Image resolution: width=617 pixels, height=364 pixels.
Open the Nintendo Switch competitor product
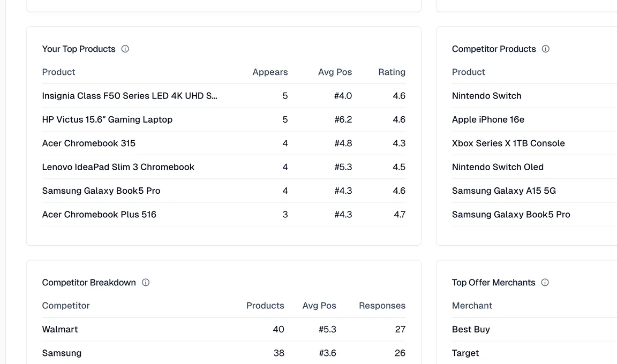[x=486, y=95]
